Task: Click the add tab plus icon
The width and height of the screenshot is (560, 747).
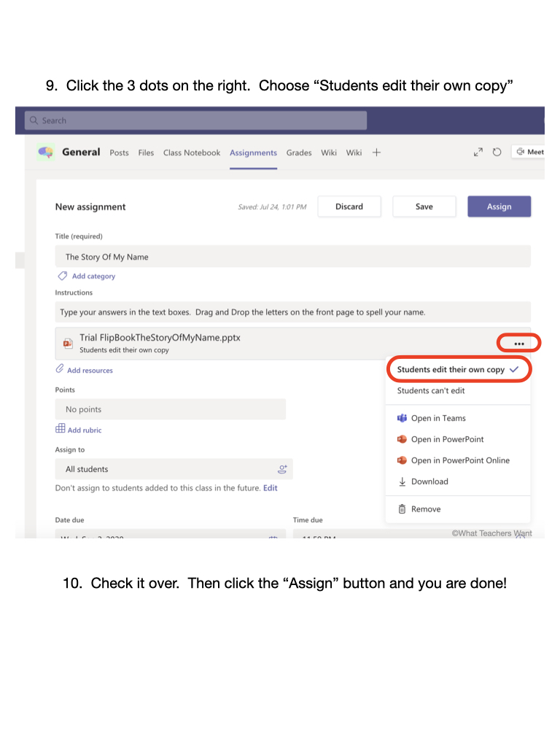Action: pyautogui.click(x=376, y=152)
